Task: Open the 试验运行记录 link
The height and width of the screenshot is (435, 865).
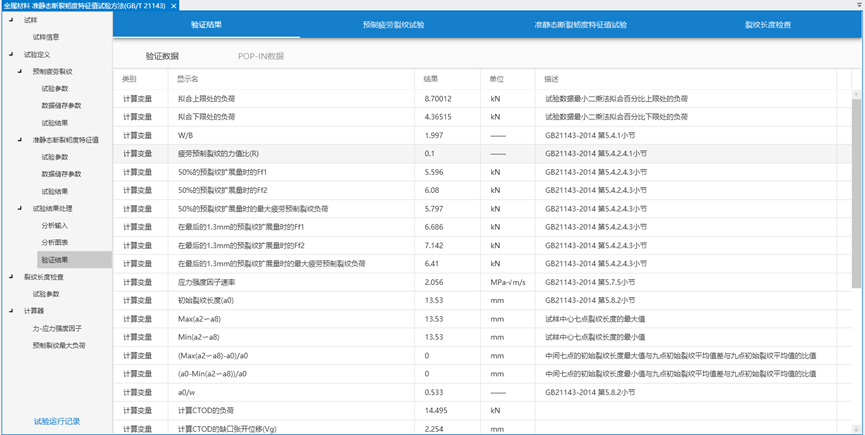Action: tap(56, 421)
